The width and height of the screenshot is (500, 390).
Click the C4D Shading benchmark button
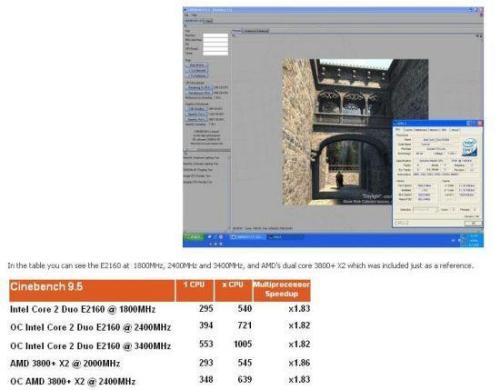(196, 109)
